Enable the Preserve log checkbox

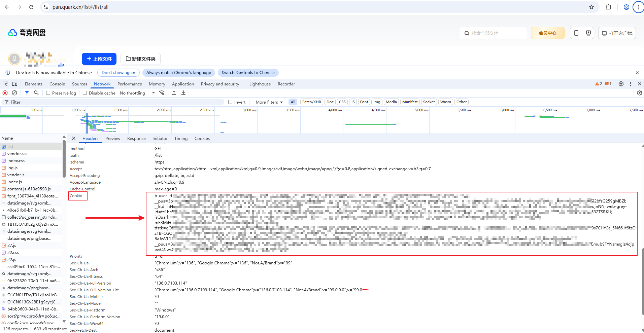click(48, 93)
